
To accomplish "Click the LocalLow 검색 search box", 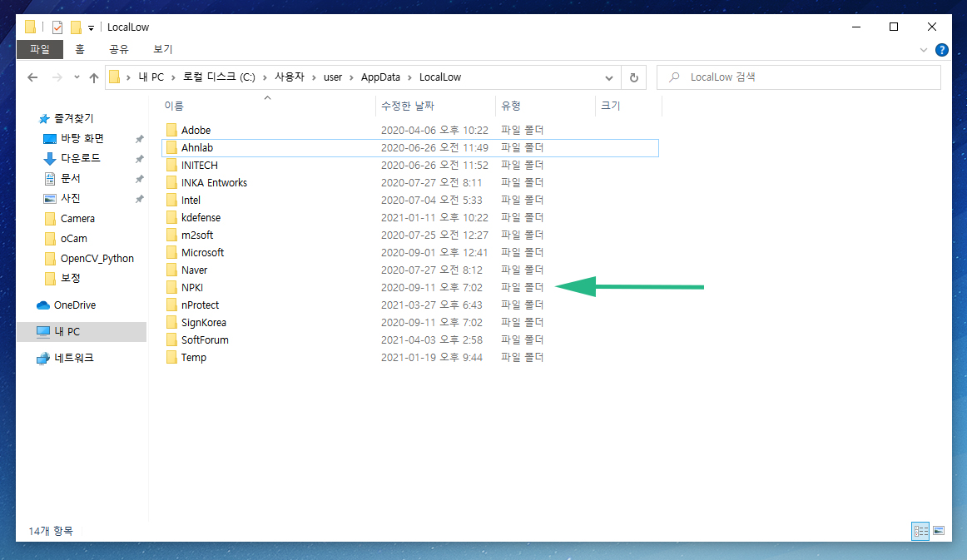I will point(799,77).
